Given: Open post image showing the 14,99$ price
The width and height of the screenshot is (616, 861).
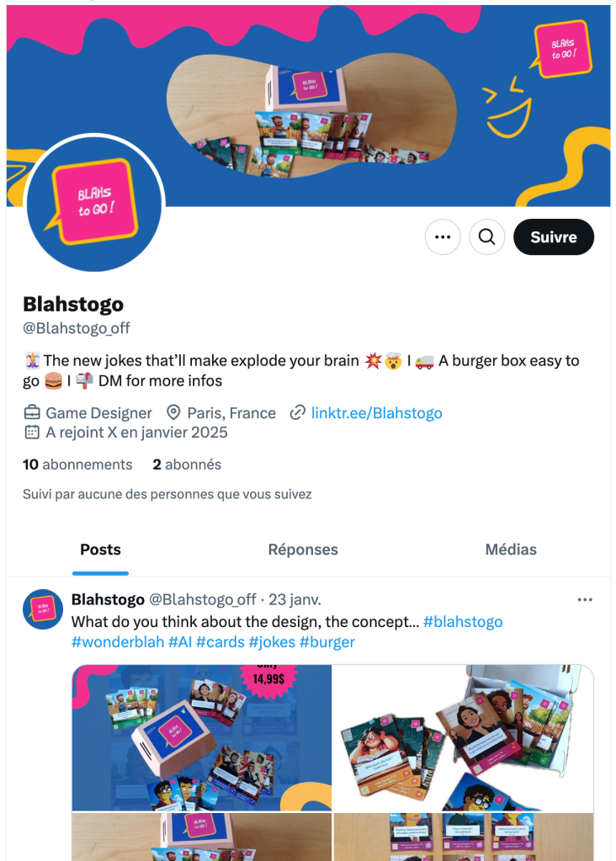Looking at the screenshot, I should point(202,737).
